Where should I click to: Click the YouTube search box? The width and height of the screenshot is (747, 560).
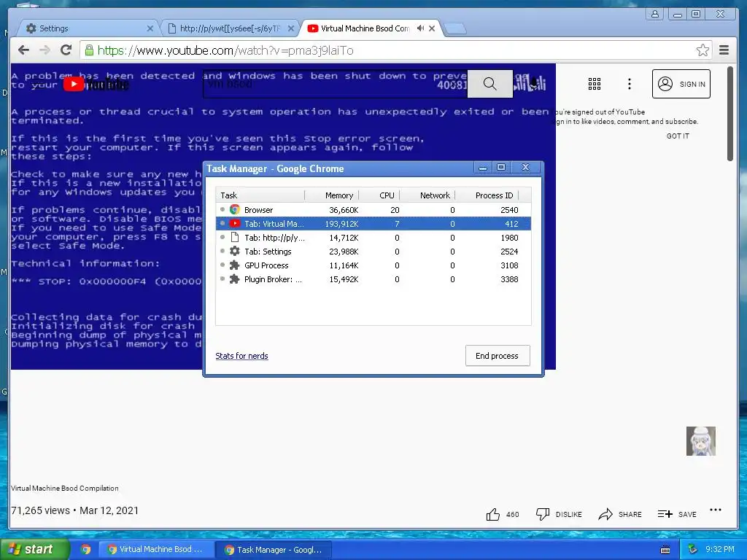[x=335, y=84]
